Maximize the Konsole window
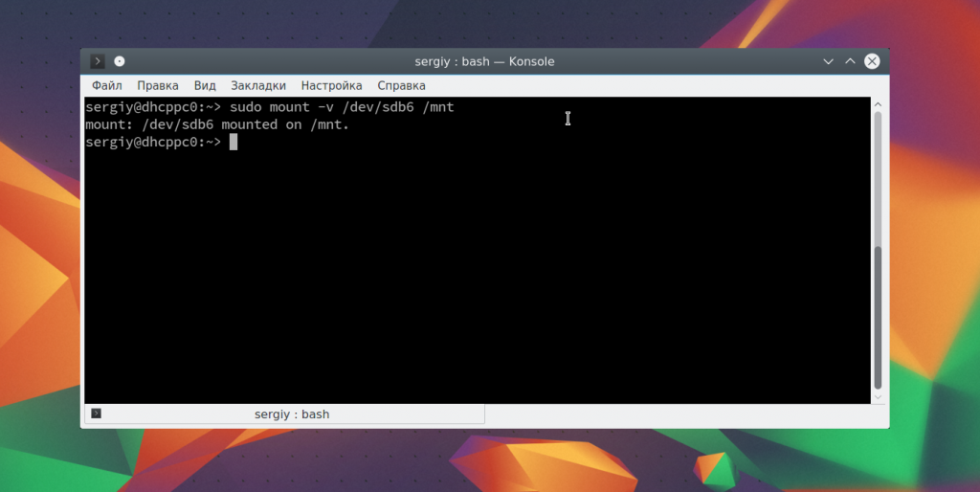980x492 pixels. [850, 61]
